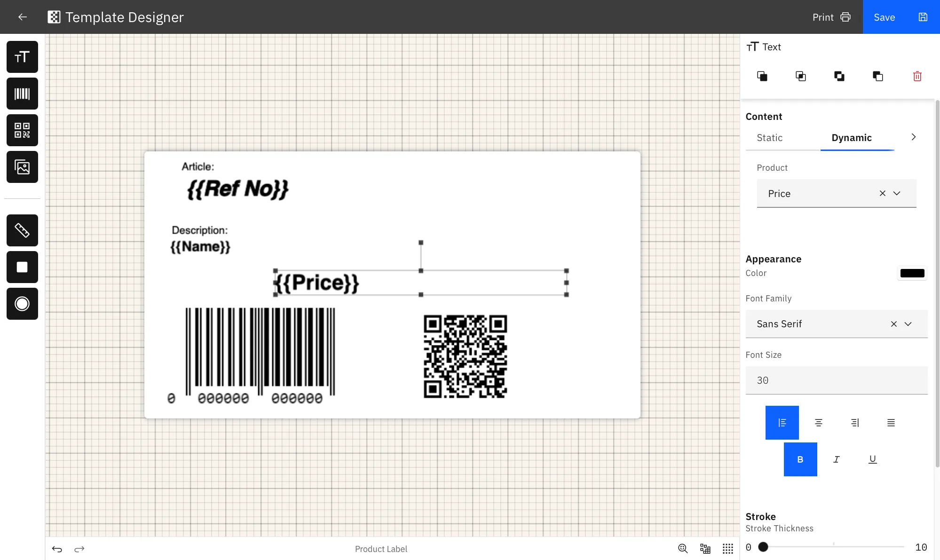Image resolution: width=940 pixels, height=560 pixels.
Task: Select the Rectangle shape tool
Action: (22, 267)
